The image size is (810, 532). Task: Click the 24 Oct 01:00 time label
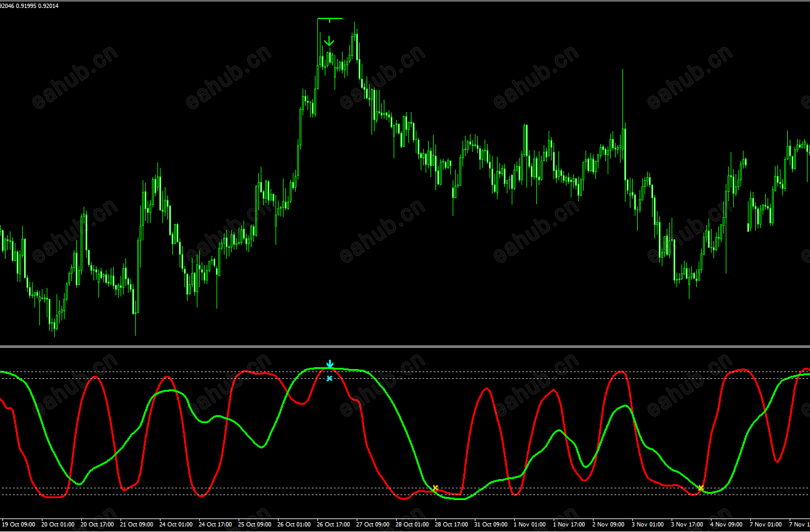[176, 525]
